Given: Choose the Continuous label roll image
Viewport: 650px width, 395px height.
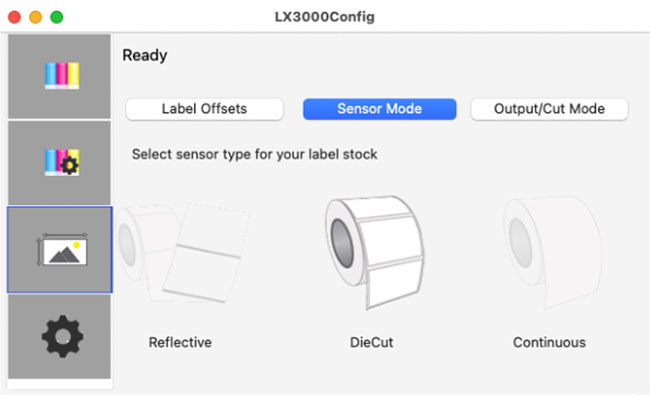Looking at the screenshot, I should [x=551, y=252].
